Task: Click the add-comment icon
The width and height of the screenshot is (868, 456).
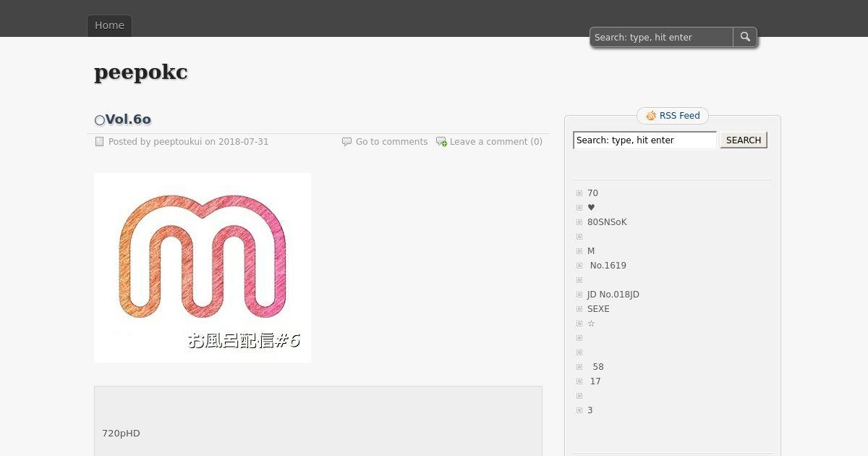Action: 441,142
